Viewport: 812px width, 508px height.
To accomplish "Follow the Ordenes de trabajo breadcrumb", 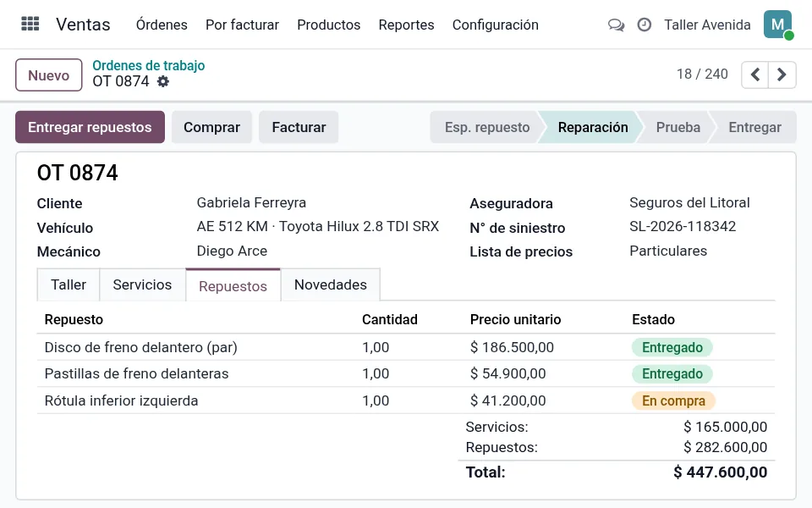I will pyautogui.click(x=149, y=65).
